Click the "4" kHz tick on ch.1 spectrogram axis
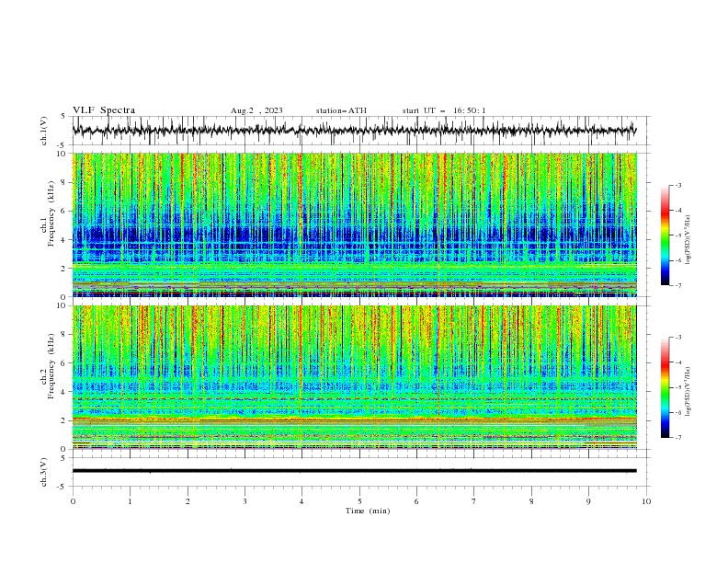The width and height of the screenshot is (728, 563). click(64, 240)
